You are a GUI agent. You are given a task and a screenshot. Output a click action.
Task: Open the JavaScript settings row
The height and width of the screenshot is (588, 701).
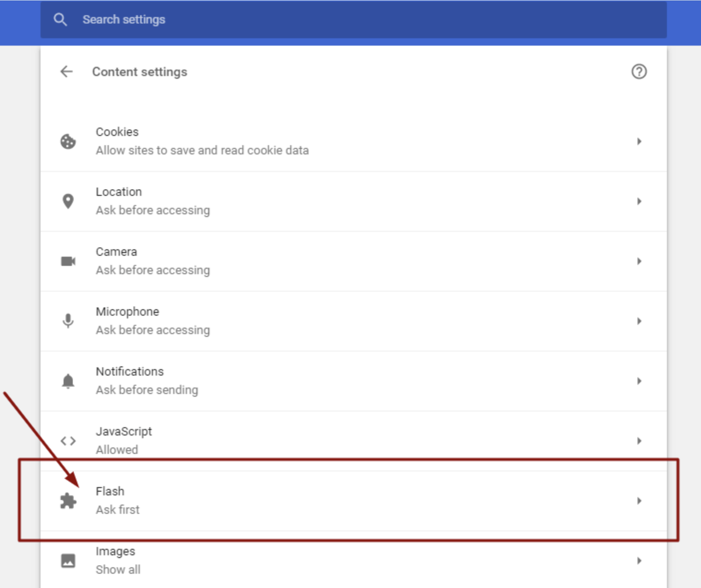(322, 441)
